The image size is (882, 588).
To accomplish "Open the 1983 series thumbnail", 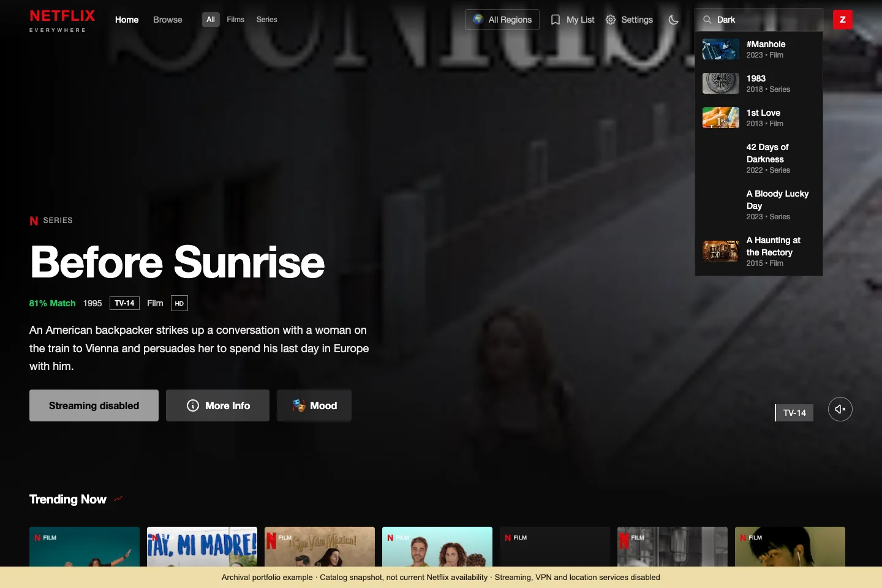I will (x=721, y=83).
